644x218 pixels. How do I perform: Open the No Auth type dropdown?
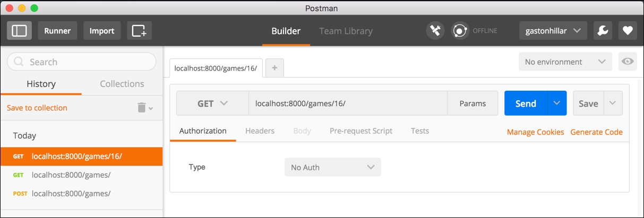click(332, 167)
